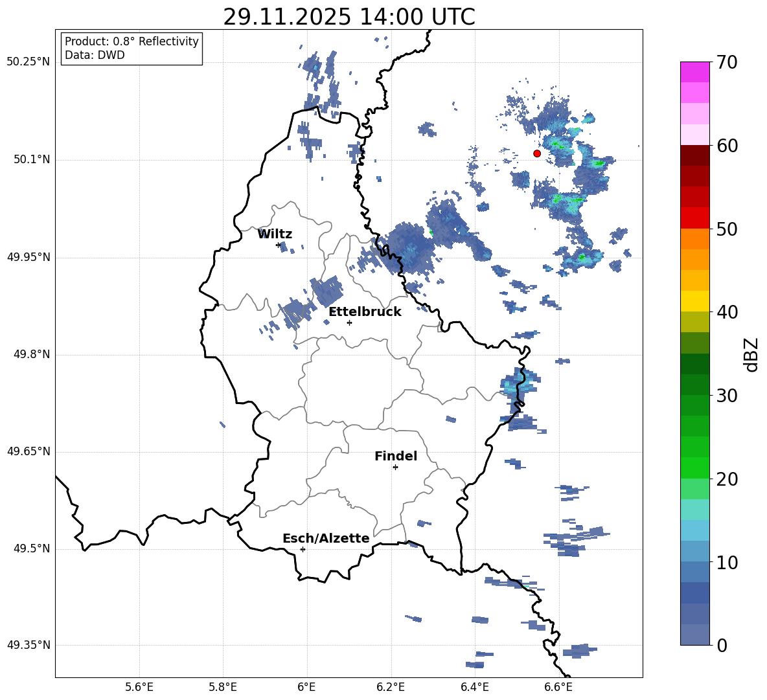Click the 6°E longitude label
The width and height of the screenshot is (767, 700).
pyautogui.click(x=306, y=687)
